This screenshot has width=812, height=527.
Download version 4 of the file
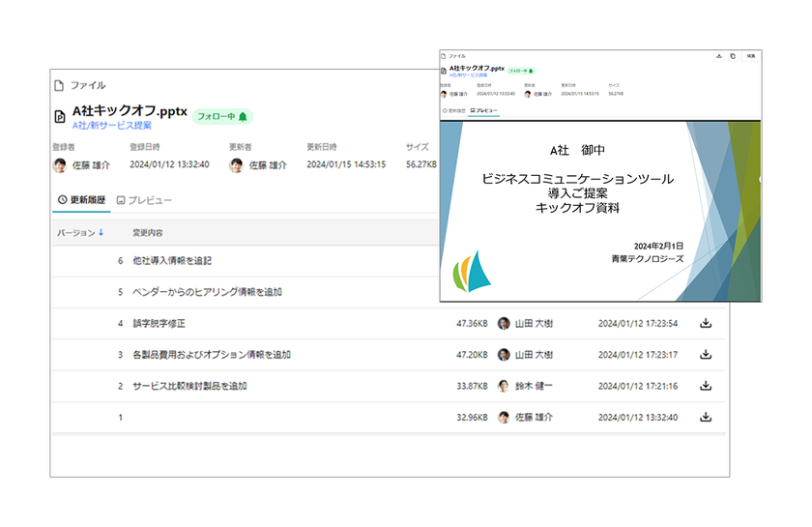point(706,323)
